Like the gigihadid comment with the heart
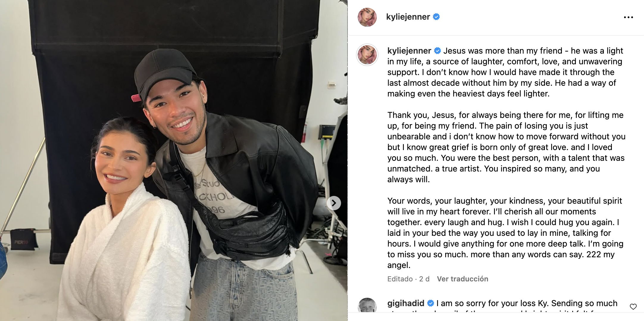 click(x=633, y=306)
